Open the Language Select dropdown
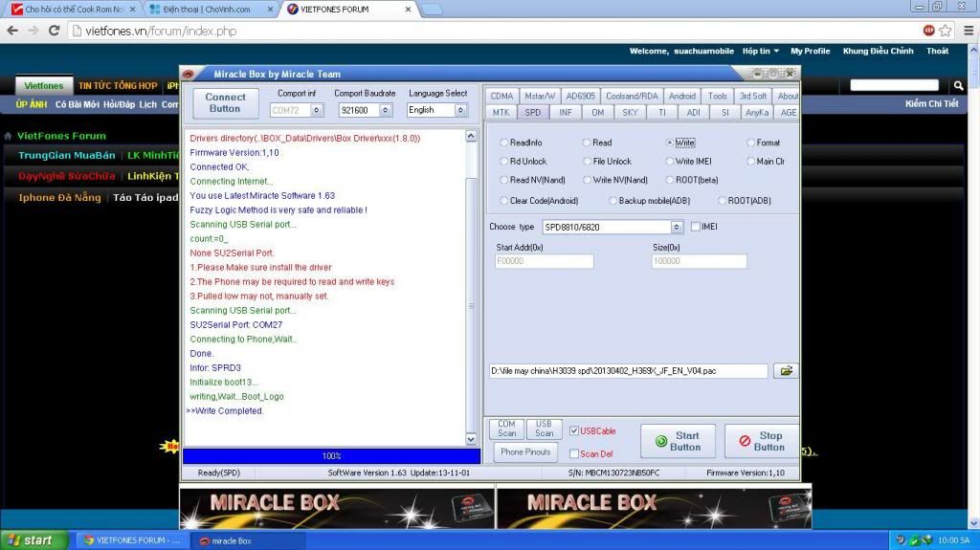Image resolution: width=980 pixels, height=550 pixels. (460, 110)
